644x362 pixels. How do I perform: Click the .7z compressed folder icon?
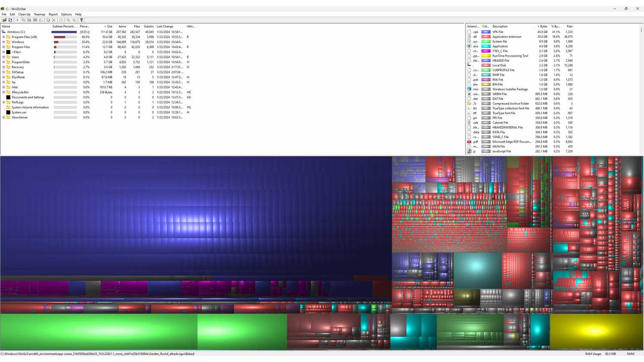coord(469,103)
